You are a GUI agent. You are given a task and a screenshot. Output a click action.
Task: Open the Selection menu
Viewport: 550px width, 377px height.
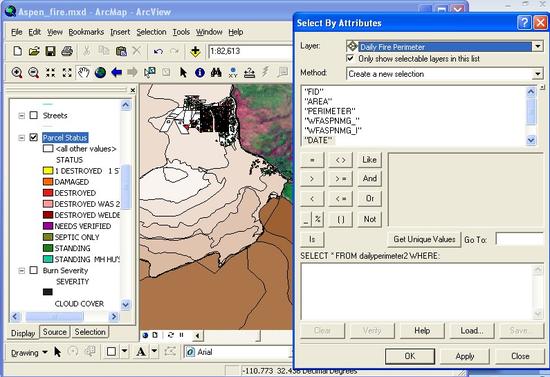point(151,32)
